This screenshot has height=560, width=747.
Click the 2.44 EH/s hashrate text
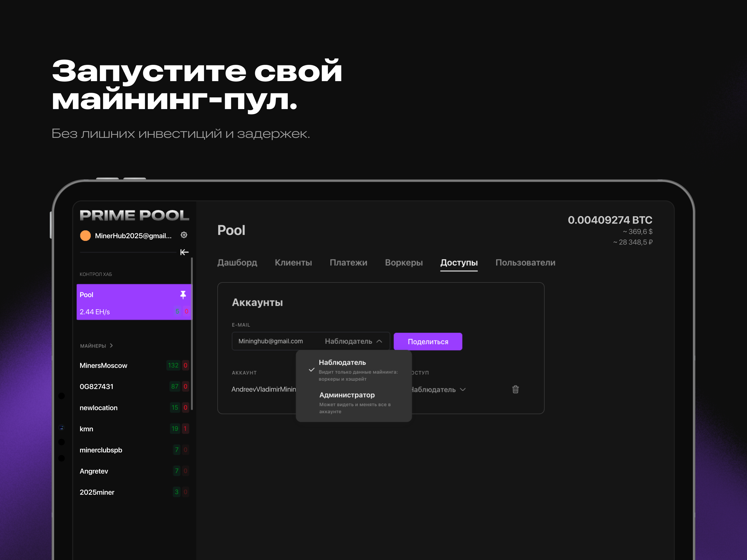coord(94,312)
